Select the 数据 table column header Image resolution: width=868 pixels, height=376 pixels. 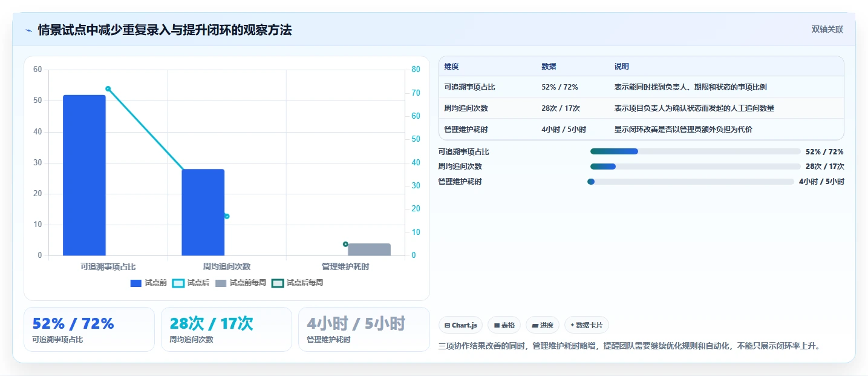[x=549, y=67]
